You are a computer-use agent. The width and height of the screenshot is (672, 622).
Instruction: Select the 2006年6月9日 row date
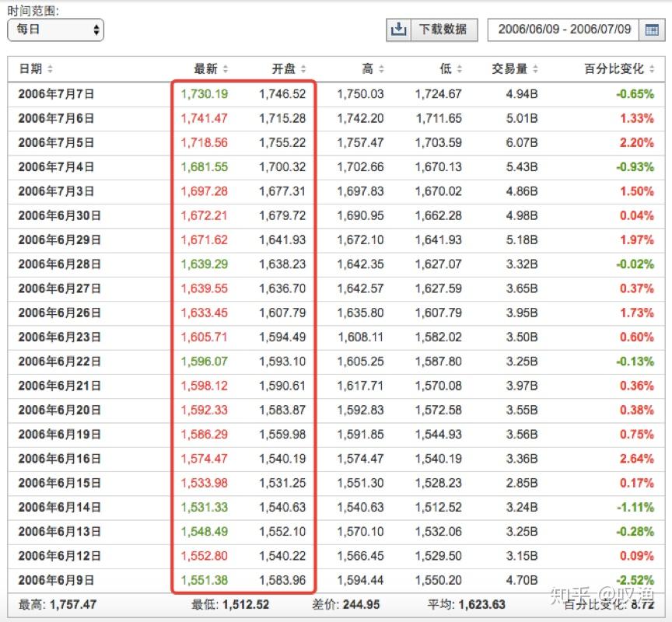coord(56,581)
